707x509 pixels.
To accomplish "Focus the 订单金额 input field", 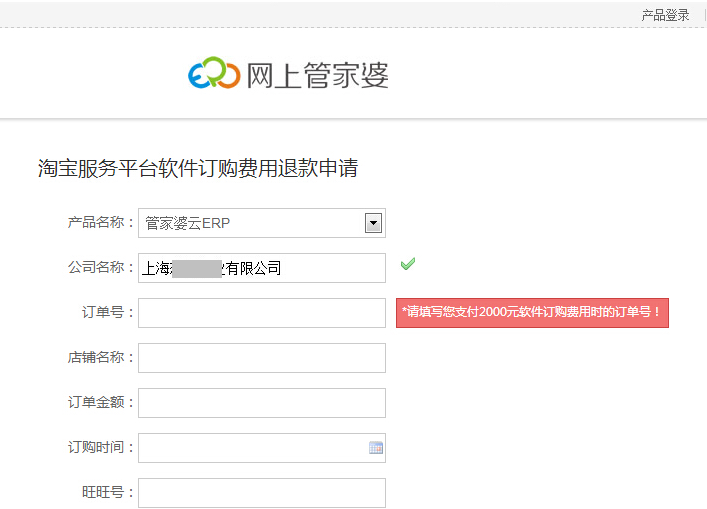I will click(262, 403).
